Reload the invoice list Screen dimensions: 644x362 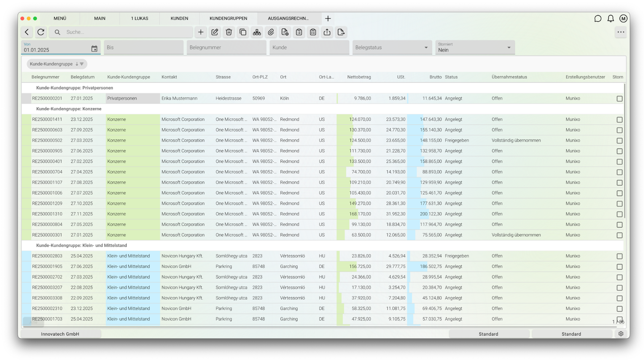click(x=41, y=32)
